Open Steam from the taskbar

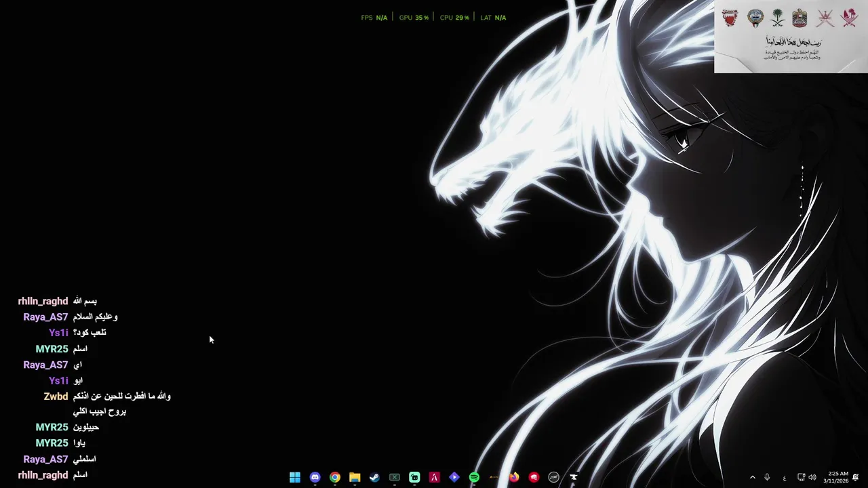click(x=374, y=477)
